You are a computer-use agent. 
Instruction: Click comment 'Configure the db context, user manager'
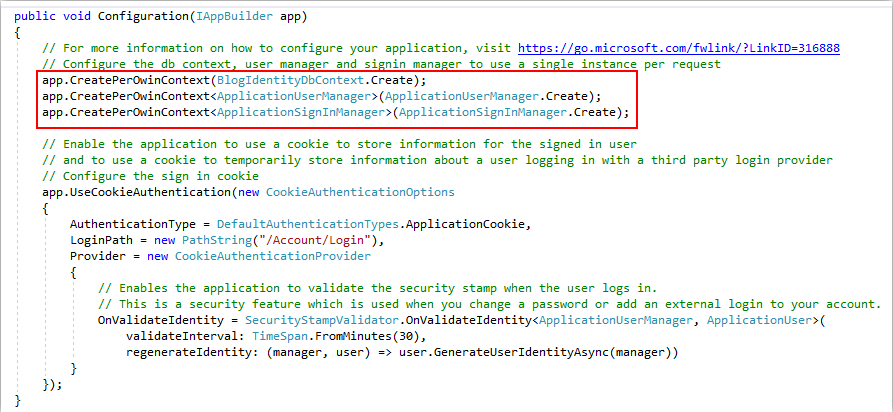click(x=382, y=64)
